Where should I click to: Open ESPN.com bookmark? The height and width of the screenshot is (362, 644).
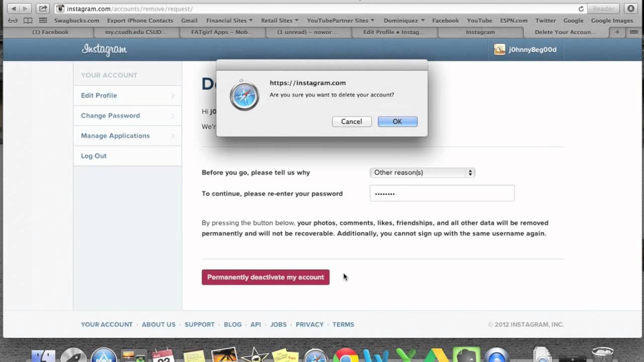pyautogui.click(x=514, y=21)
